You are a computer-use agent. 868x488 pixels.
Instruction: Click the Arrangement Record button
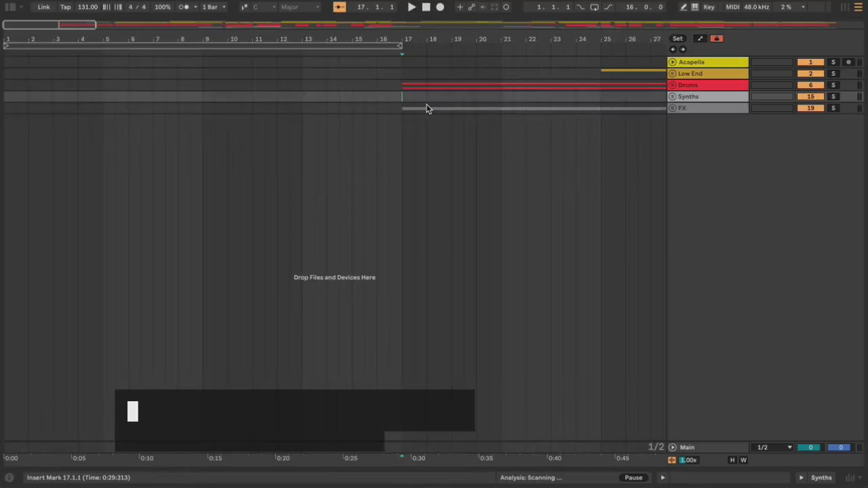click(440, 7)
